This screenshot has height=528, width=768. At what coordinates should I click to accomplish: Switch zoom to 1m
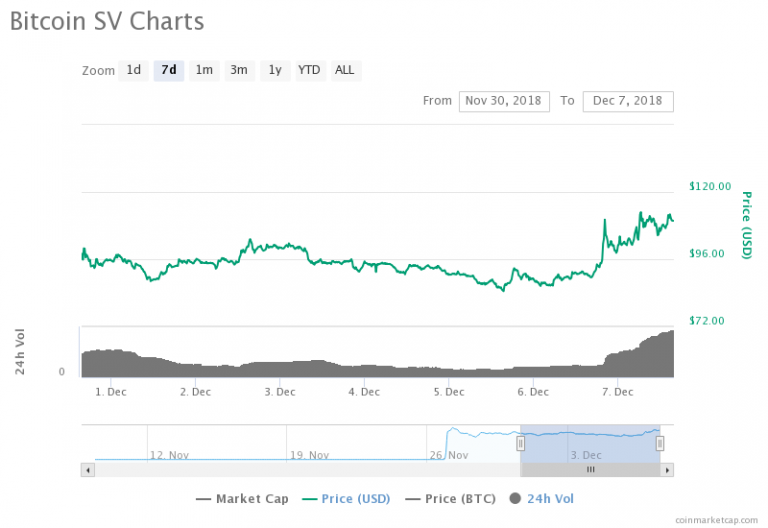coord(204,71)
